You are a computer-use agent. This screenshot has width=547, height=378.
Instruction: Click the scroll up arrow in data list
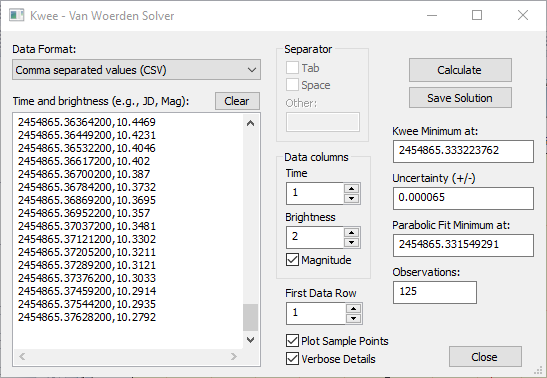pyautogui.click(x=250, y=123)
